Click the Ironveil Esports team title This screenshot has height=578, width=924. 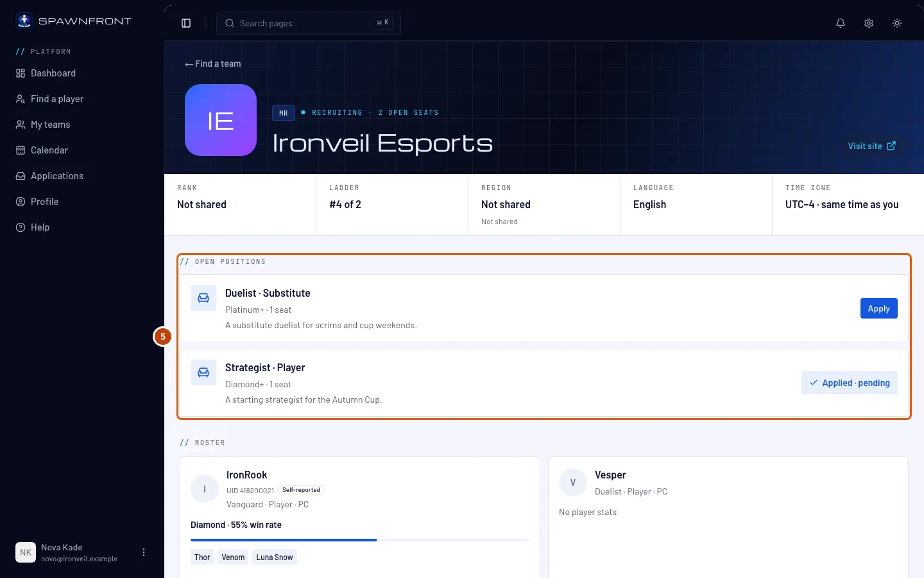tap(382, 143)
